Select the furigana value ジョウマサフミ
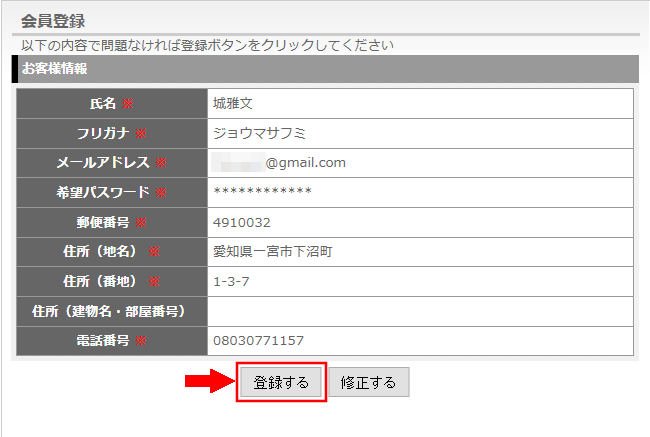Viewport: 650px width, 437px height. click(x=260, y=133)
